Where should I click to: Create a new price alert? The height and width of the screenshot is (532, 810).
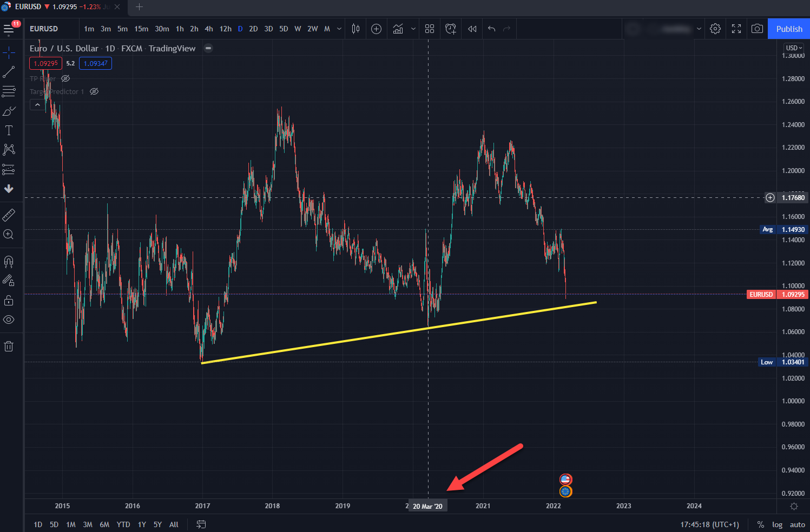point(450,29)
